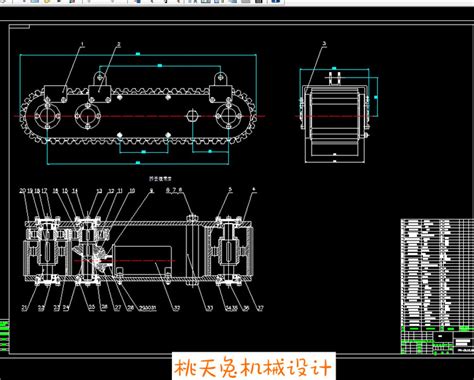The width and height of the screenshot is (474, 380).
Task: Select part label 22 below section view
Action: click(x=41, y=308)
